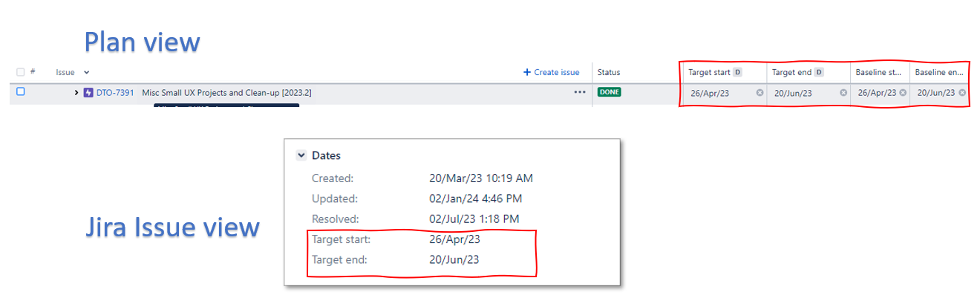The height and width of the screenshot is (304, 980).
Task: Open issue link DTO-7391
Action: click(x=115, y=93)
